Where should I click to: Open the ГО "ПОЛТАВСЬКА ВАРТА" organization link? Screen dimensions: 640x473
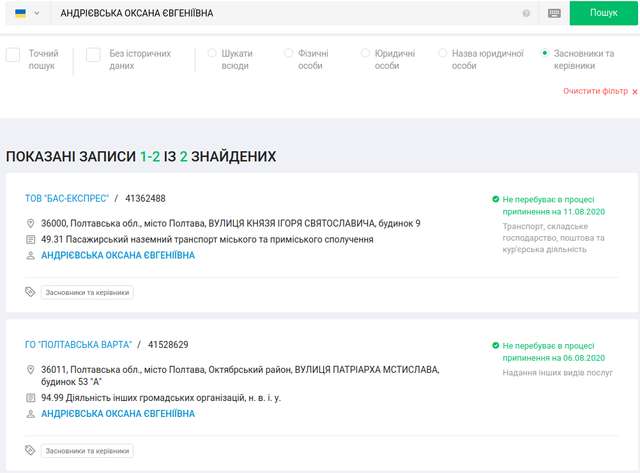point(78,345)
